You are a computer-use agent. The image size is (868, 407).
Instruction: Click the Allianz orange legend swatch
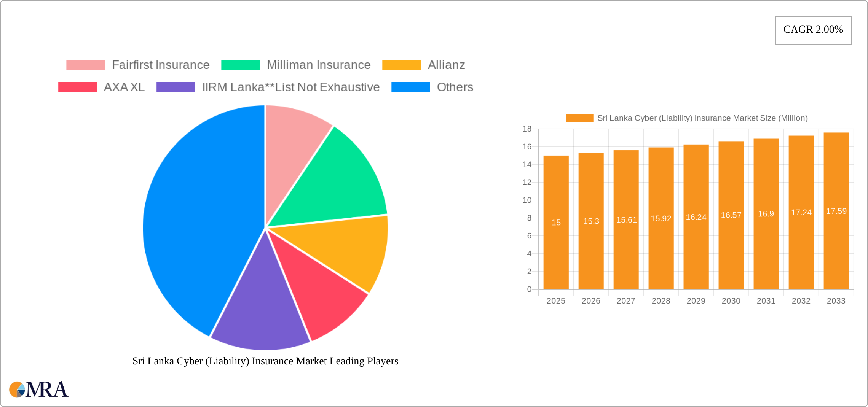click(x=401, y=65)
